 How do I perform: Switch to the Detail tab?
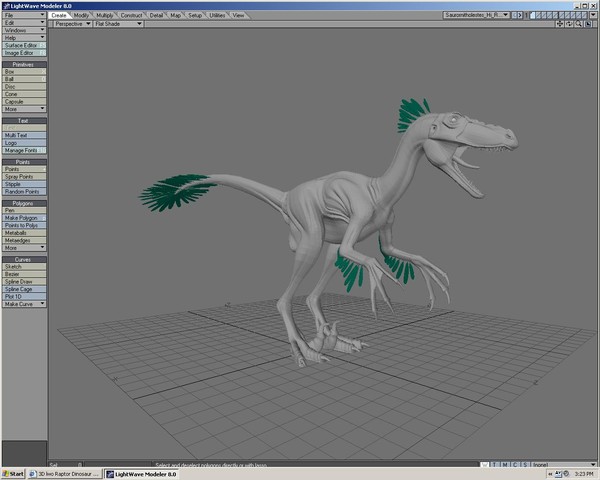156,15
